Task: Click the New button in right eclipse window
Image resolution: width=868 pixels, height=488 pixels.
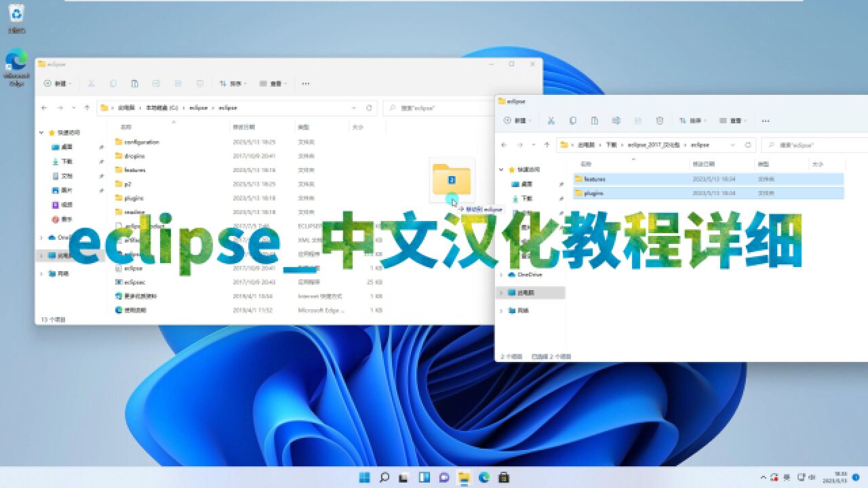Action: [519, 121]
